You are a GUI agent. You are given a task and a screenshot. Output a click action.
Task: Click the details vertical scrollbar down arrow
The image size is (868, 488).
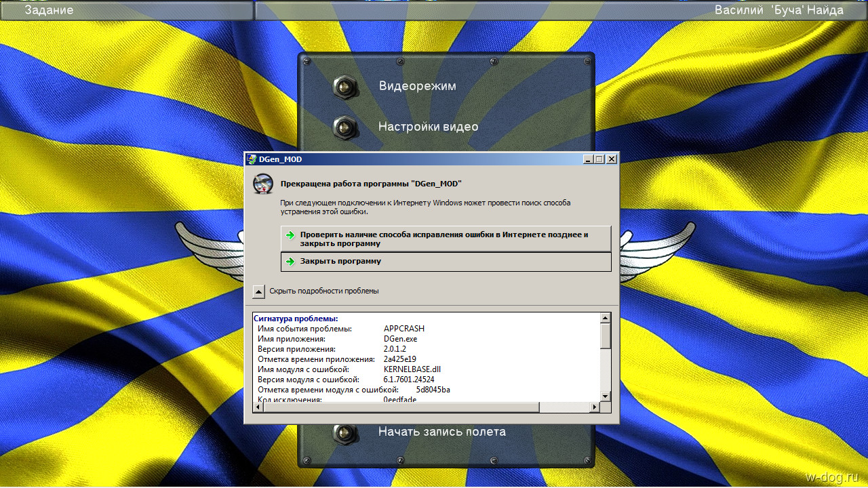[606, 396]
